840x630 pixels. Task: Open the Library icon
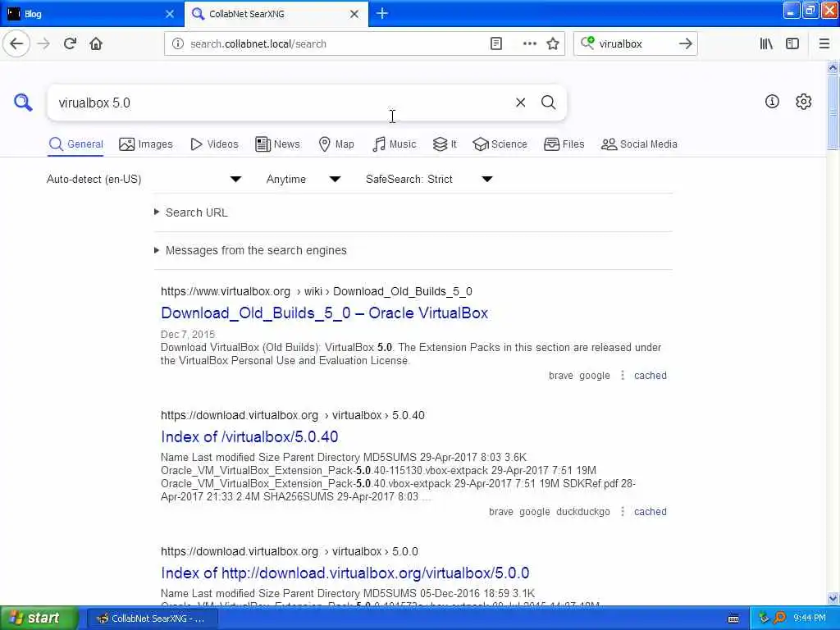[766, 43]
